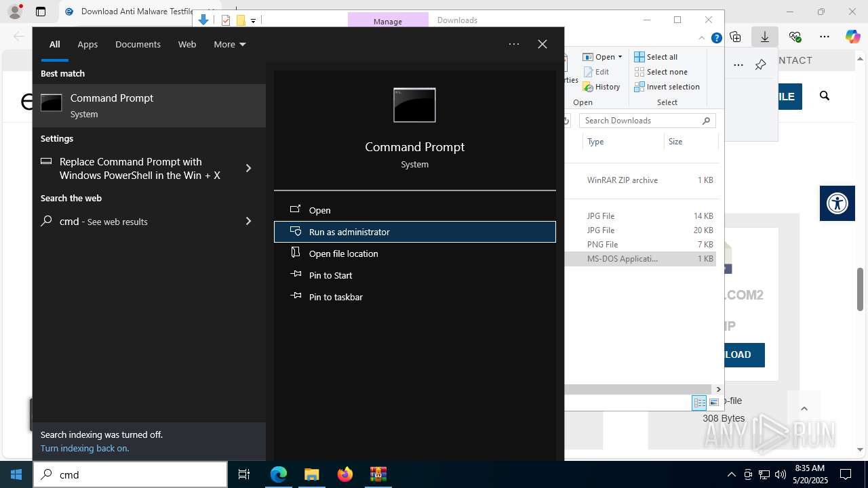Expand cmd web results chevron
This screenshot has height=488, width=868.
point(248,221)
